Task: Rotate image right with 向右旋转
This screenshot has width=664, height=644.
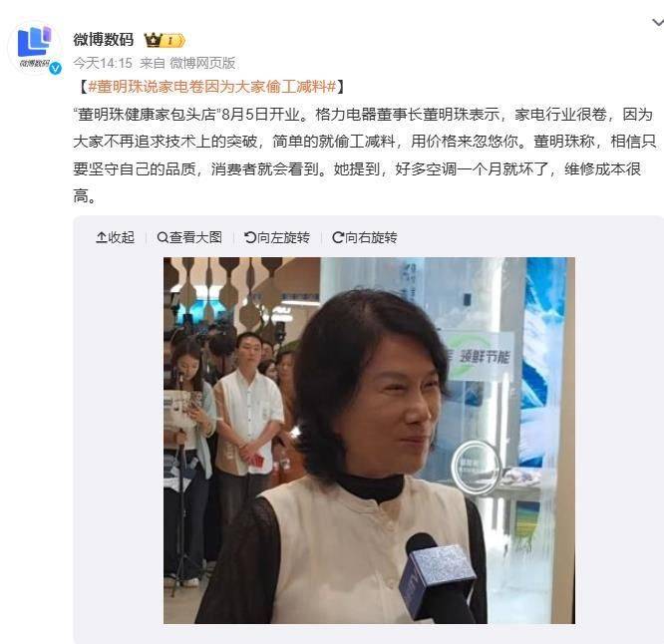Action: [x=365, y=237]
